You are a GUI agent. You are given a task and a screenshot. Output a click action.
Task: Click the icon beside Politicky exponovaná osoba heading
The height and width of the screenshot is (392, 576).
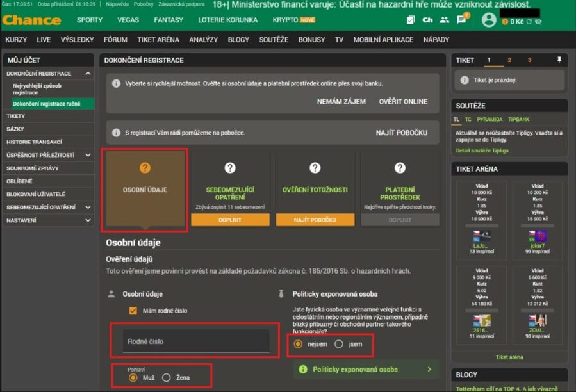coord(281,294)
